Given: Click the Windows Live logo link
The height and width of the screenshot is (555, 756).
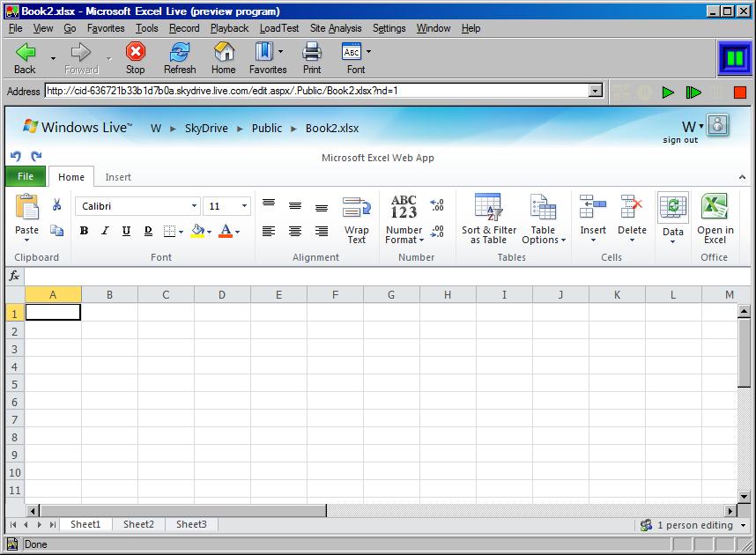Looking at the screenshot, I should 78,128.
